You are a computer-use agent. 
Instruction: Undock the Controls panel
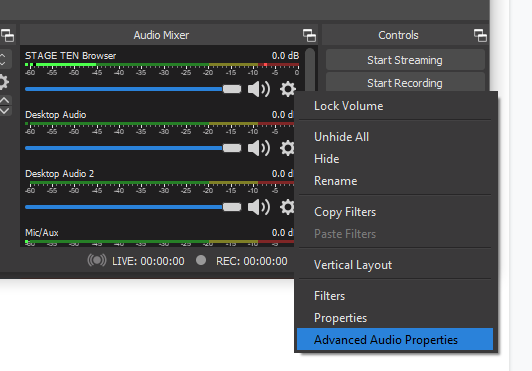[x=480, y=35]
